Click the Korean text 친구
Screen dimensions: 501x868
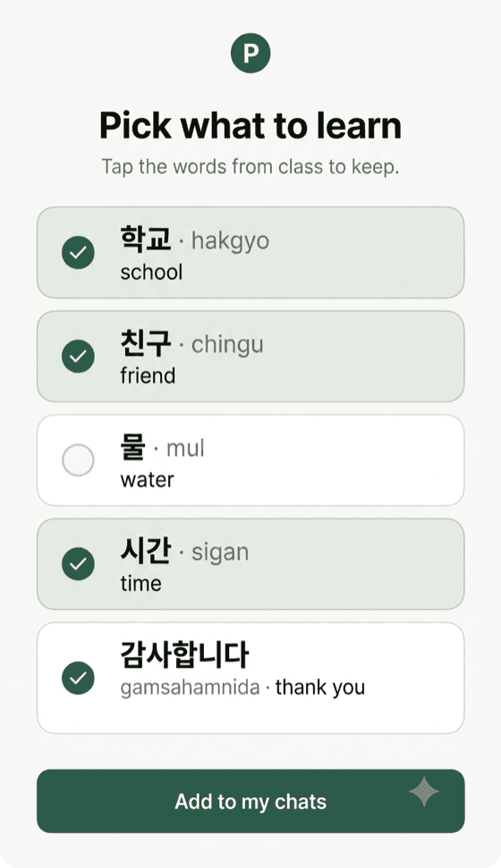click(x=146, y=343)
